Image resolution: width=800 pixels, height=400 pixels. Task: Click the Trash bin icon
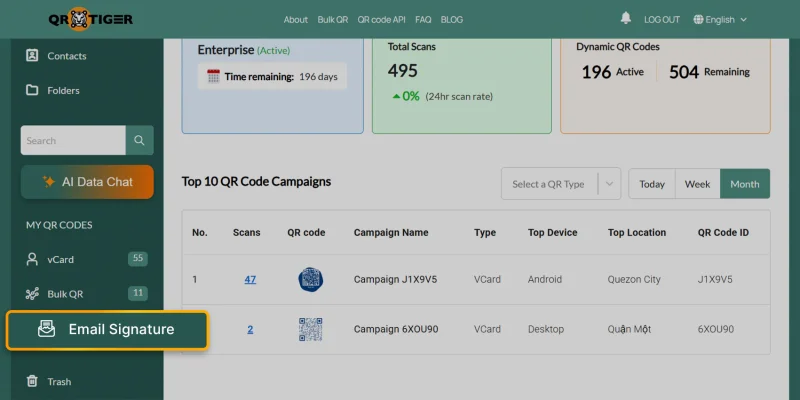(32, 381)
